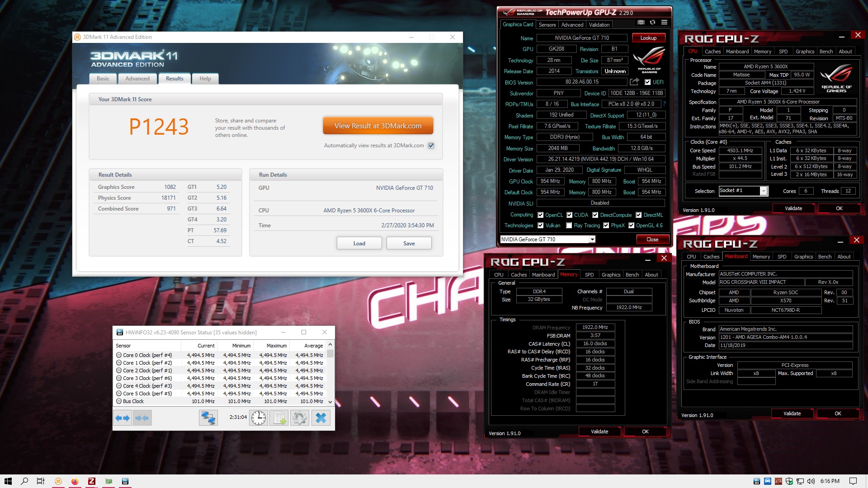Click Validate in CPU-Z CPU window
868x488 pixels.
point(793,208)
